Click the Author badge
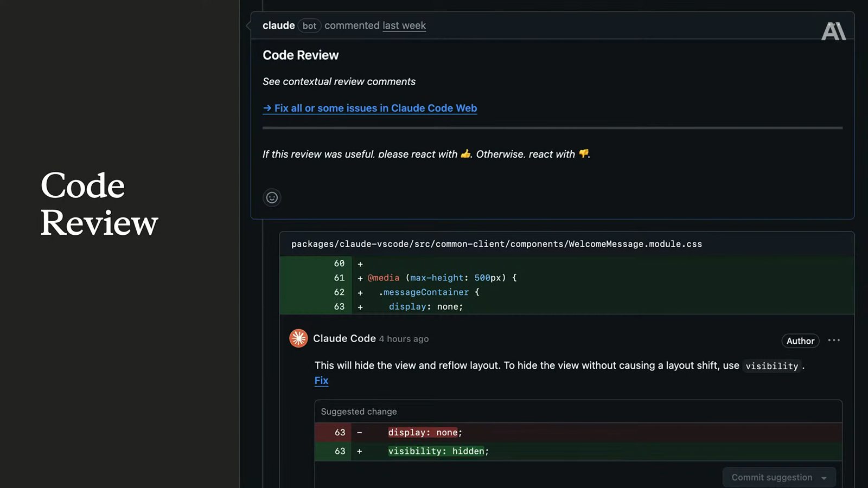868x488 pixels. [800, 341]
